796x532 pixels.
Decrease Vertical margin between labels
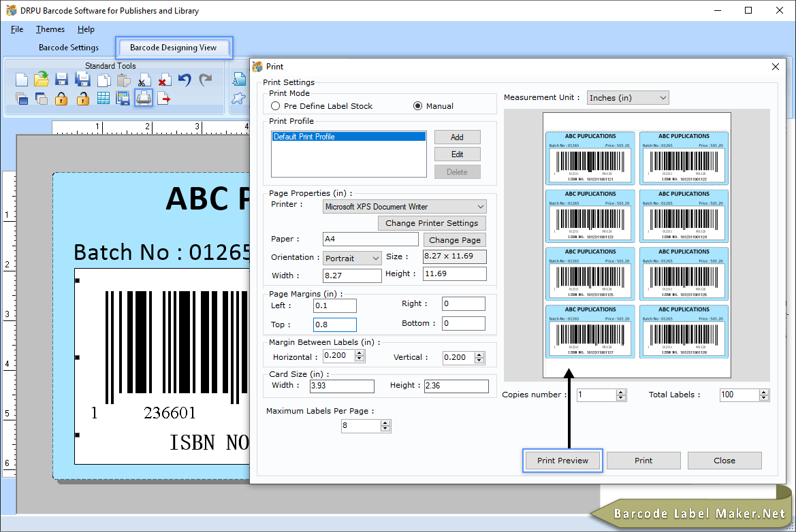pos(479,360)
